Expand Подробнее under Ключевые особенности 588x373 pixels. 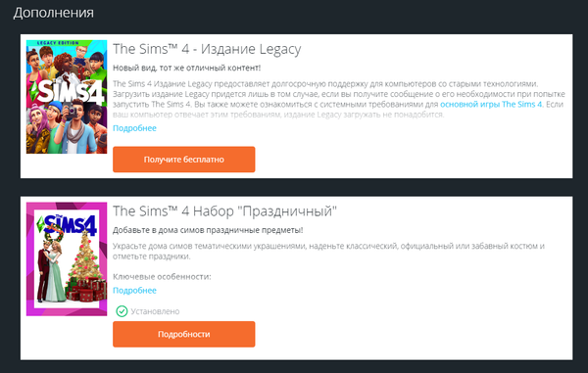134,290
